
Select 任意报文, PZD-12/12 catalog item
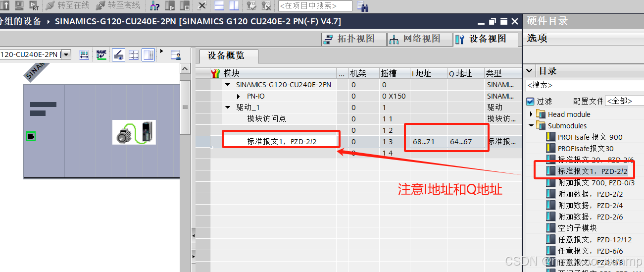(589, 239)
